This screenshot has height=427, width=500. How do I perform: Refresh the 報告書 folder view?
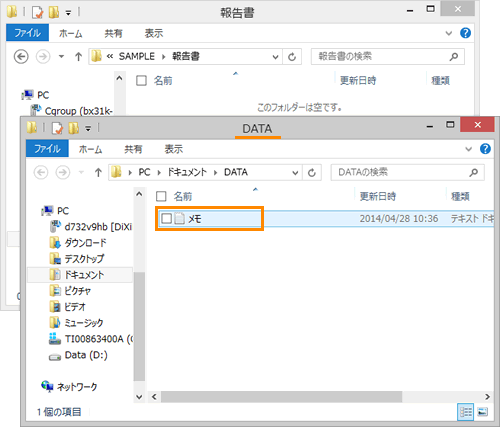coord(292,57)
